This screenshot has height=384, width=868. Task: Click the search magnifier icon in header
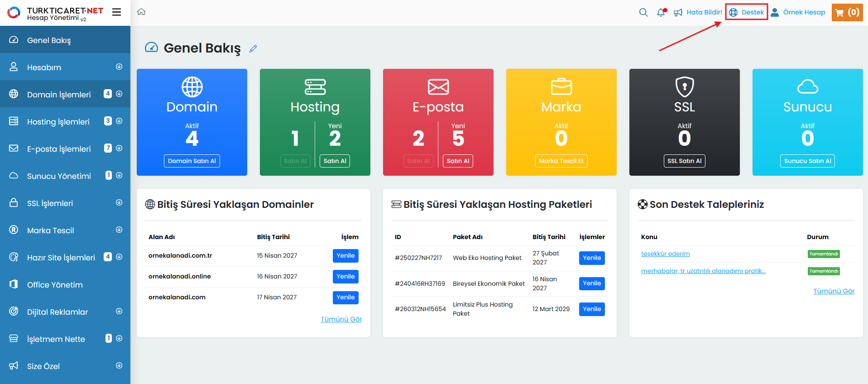[643, 13]
